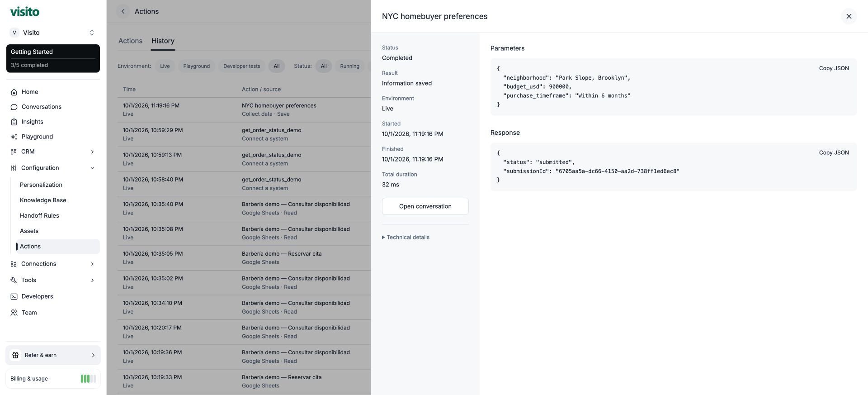This screenshot has height=395, width=868.
Task: Expand the Connections submenu chevron
Action: [x=92, y=264]
